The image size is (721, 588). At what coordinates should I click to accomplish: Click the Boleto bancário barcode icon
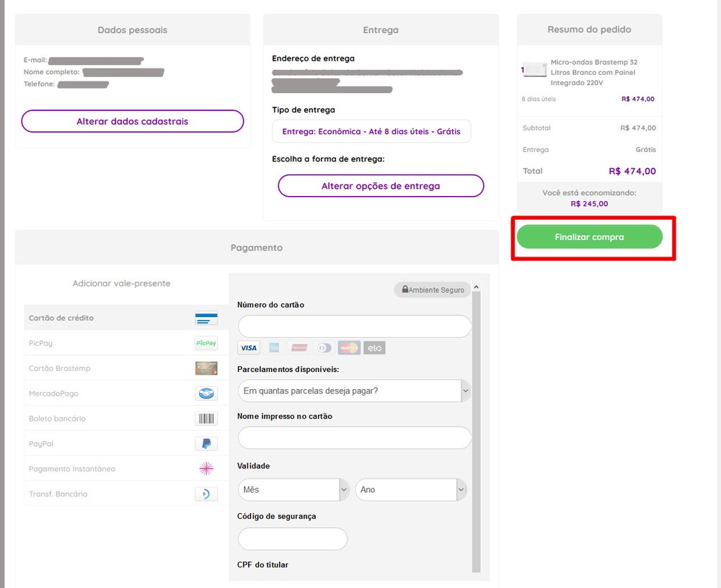206,419
